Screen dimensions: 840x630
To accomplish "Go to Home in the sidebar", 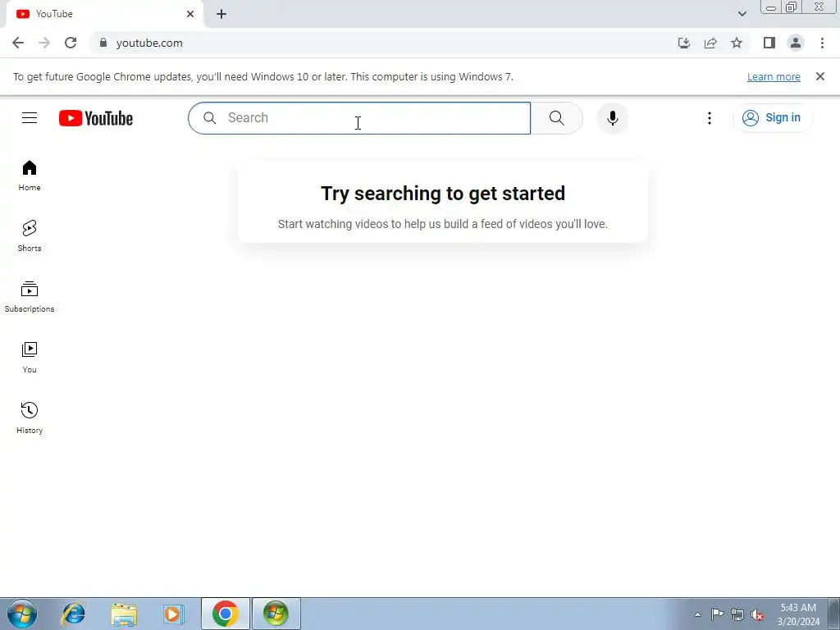I will tap(30, 176).
